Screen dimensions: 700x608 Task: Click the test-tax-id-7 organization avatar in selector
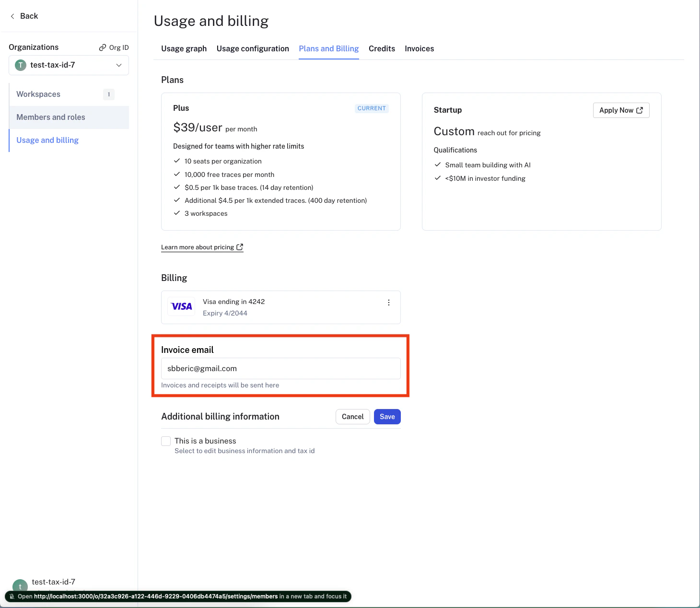[21, 65]
